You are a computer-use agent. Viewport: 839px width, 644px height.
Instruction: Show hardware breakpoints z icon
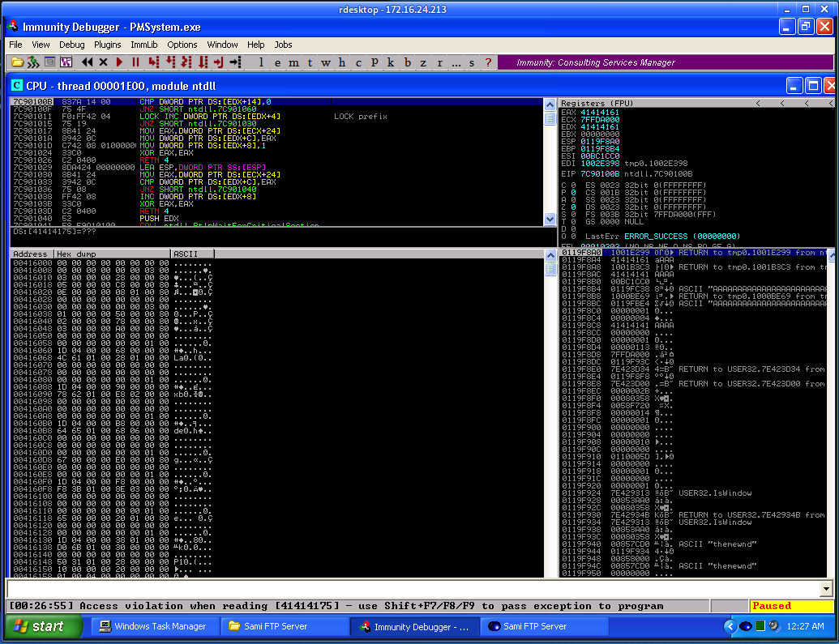point(423,62)
